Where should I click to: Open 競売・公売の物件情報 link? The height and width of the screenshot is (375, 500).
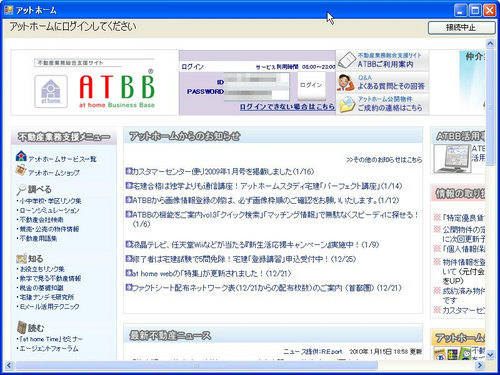[x=49, y=229]
